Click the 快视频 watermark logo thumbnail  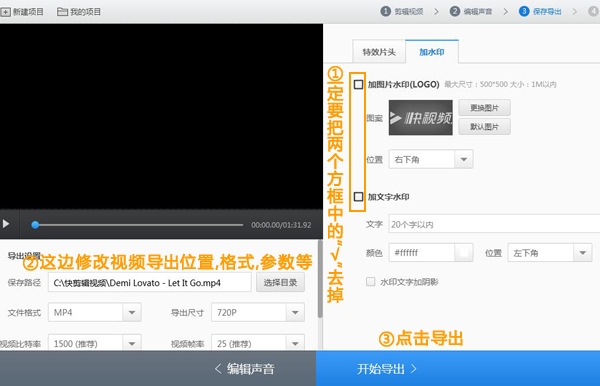click(x=421, y=117)
